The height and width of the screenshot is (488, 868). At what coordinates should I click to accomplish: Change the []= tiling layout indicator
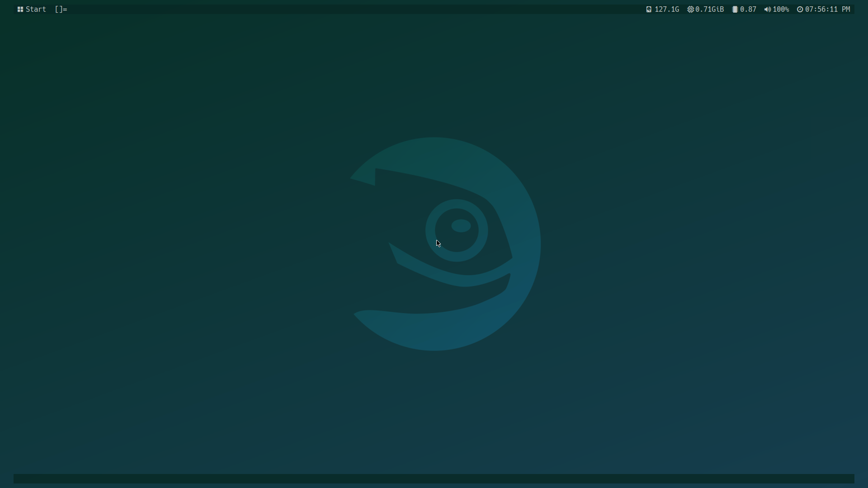pyautogui.click(x=61, y=9)
